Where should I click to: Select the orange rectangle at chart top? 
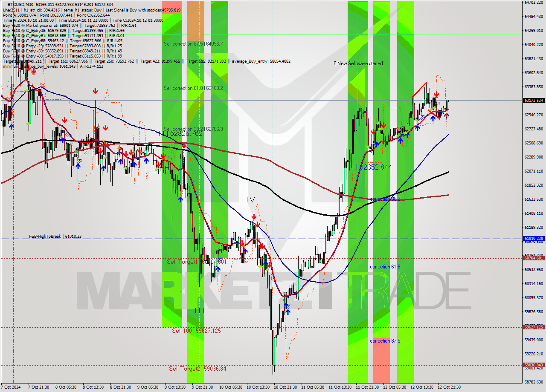coord(196,21)
